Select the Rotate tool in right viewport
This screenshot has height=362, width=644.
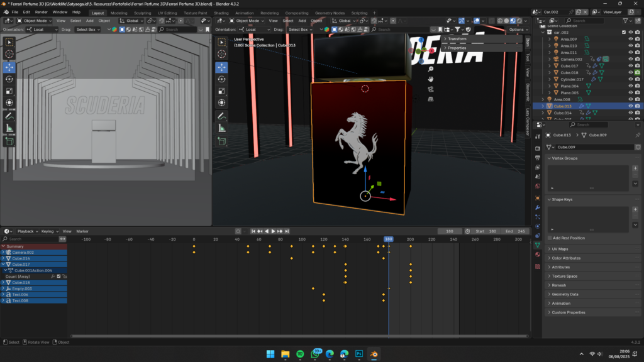tap(221, 79)
